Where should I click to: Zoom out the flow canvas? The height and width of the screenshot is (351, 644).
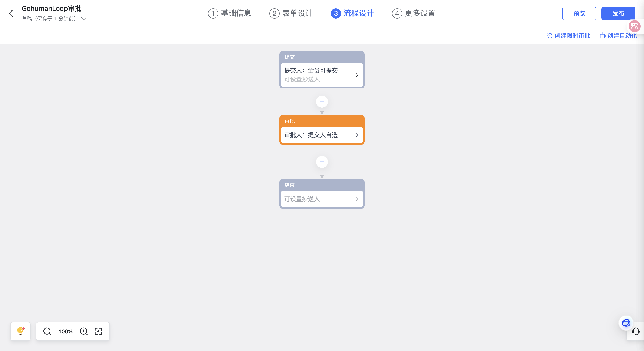(x=47, y=331)
